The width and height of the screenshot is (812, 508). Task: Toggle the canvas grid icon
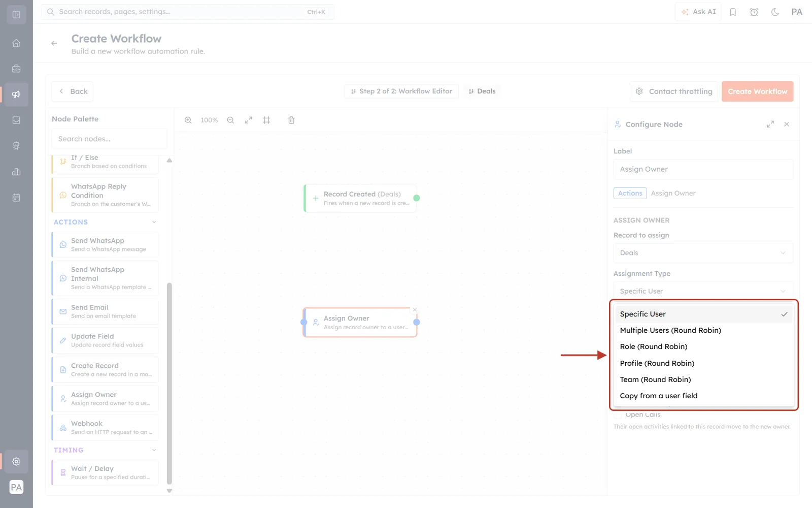tap(266, 120)
